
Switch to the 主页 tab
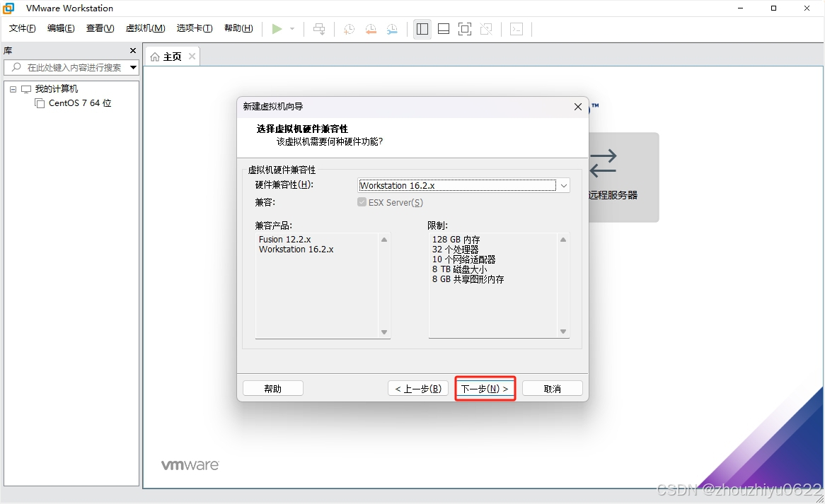point(172,57)
